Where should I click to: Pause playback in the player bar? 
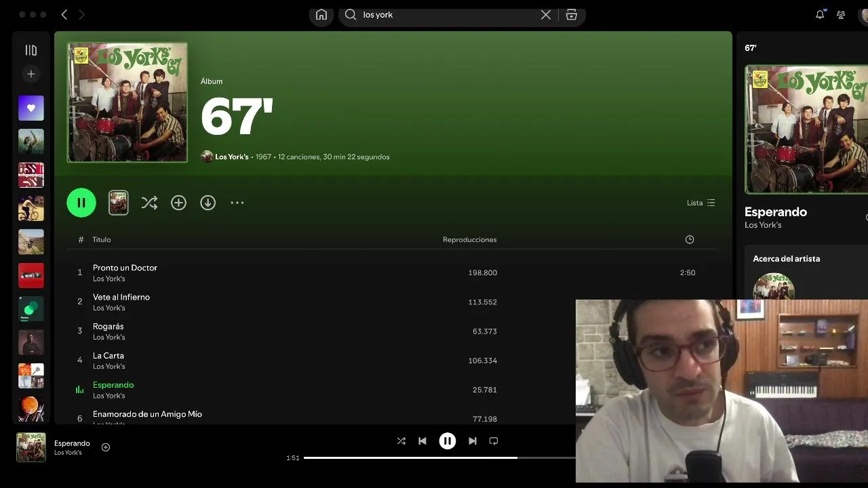coord(448,441)
